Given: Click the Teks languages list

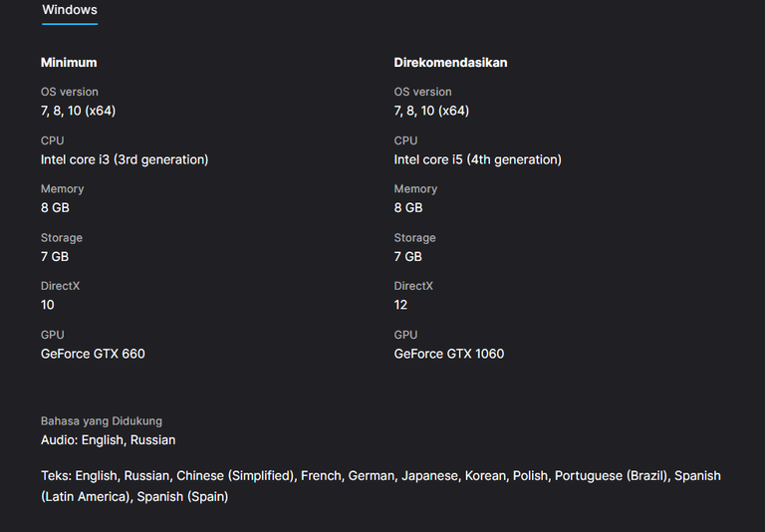Looking at the screenshot, I should pyautogui.click(x=381, y=486).
